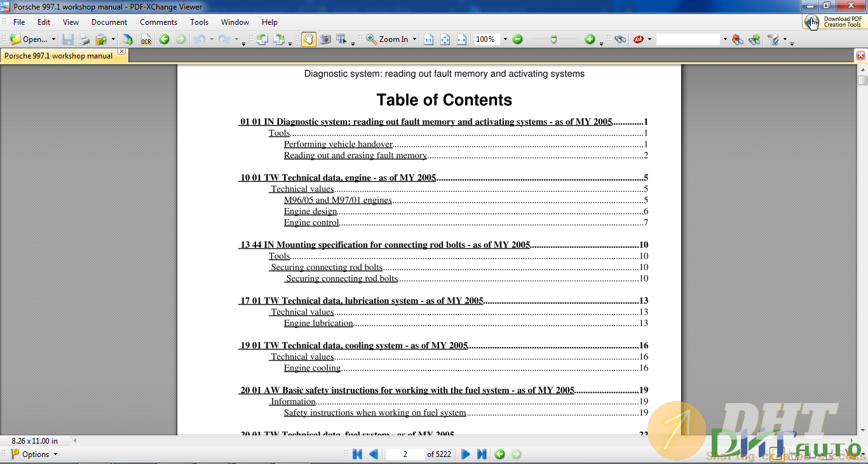Open the Document menu
This screenshot has height=464, width=868.
pos(109,22)
